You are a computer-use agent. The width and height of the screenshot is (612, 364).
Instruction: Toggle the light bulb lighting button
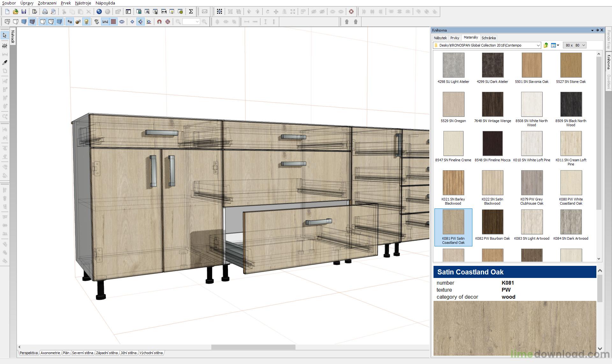click(86, 22)
